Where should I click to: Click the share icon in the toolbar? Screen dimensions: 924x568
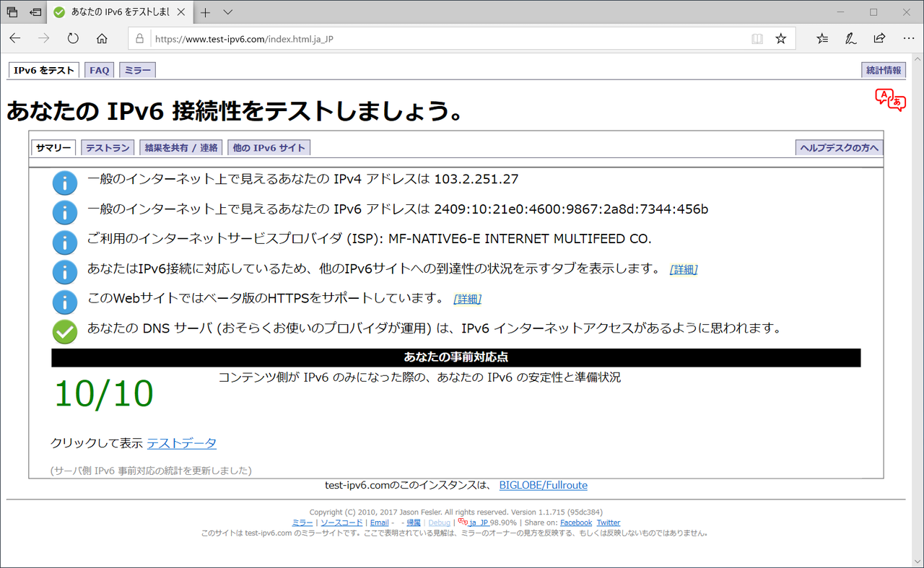point(879,39)
